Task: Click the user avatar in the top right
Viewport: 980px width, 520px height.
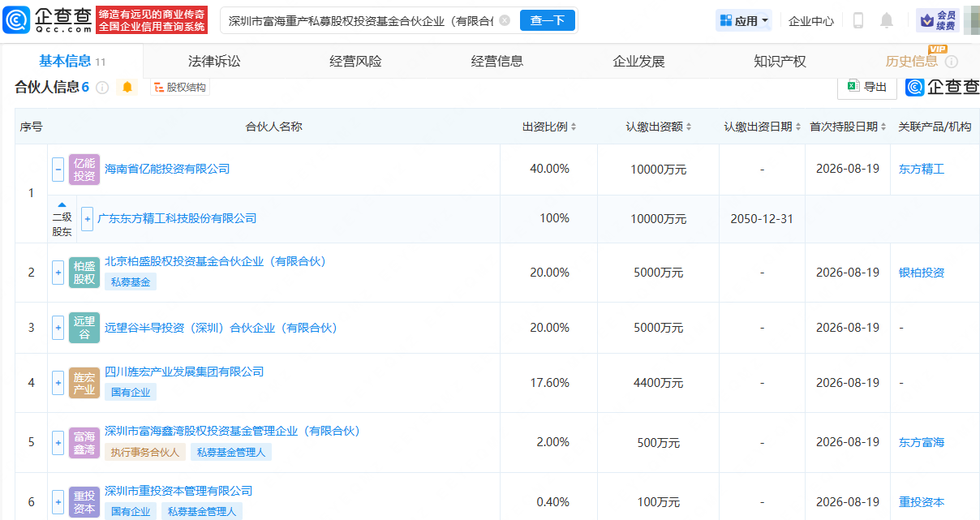Action: tap(971, 19)
